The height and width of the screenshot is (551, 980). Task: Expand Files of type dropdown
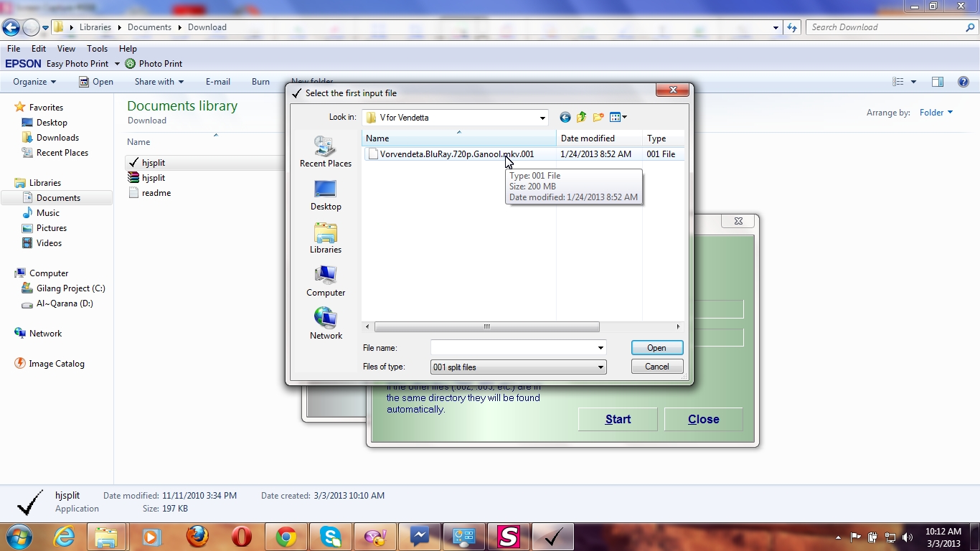coord(600,367)
